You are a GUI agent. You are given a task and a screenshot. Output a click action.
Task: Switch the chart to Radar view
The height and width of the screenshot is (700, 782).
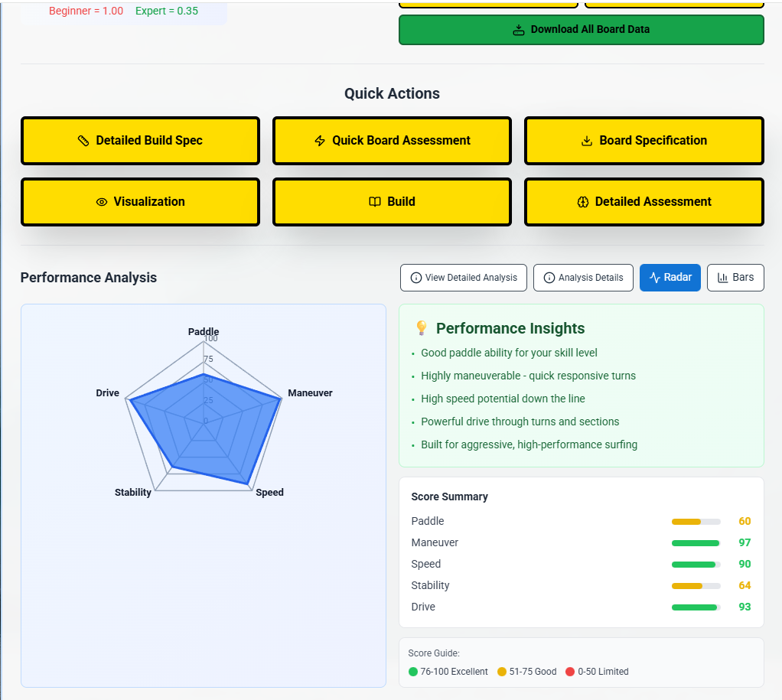click(x=670, y=278)
